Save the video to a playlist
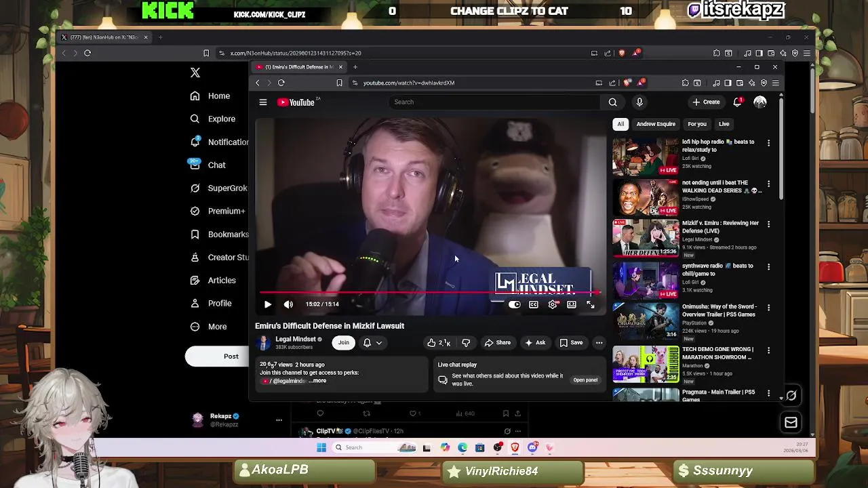Viewport: 868px width, 488px height. tap(571, 343)
